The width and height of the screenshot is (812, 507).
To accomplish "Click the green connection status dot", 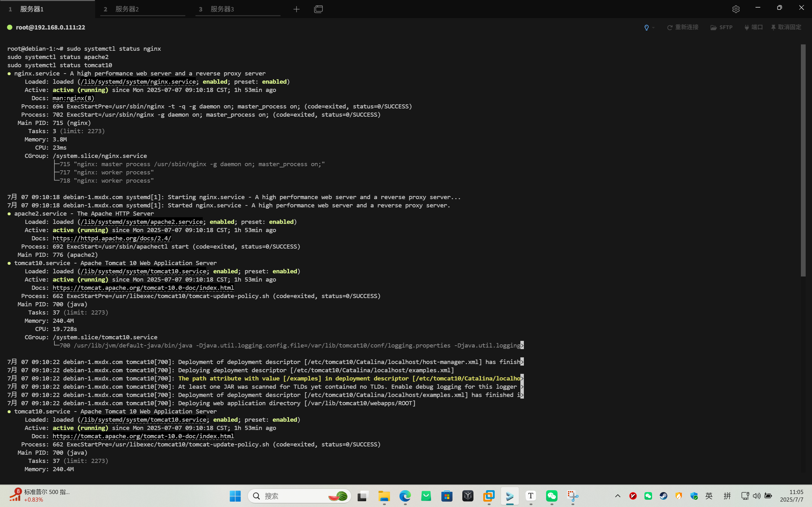I will point(10,27).
